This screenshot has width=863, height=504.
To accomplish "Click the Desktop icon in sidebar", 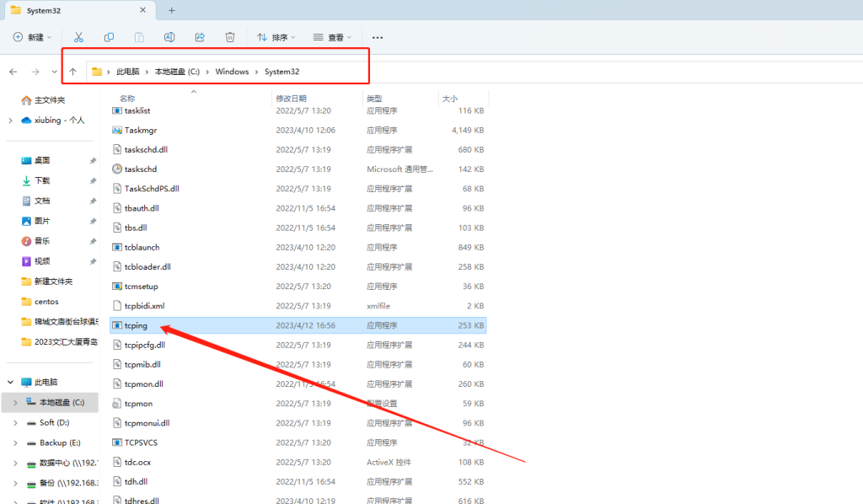I will [26, 161].
